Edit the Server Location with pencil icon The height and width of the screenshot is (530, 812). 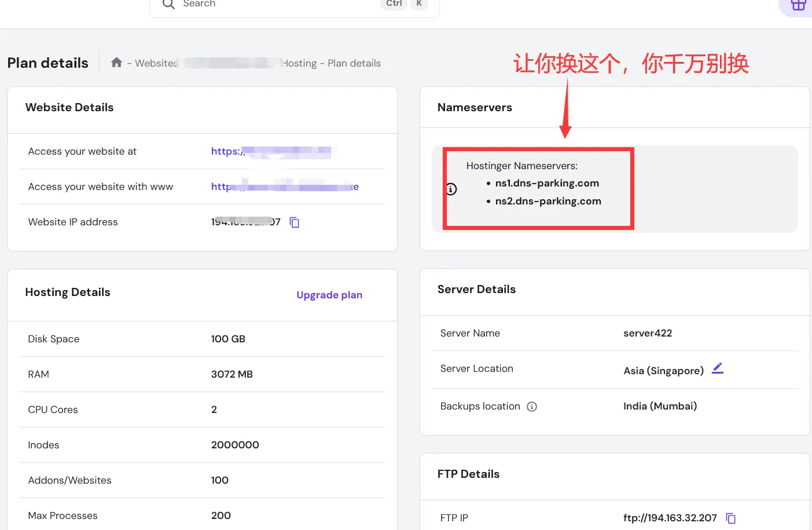(x=718, y=368)
